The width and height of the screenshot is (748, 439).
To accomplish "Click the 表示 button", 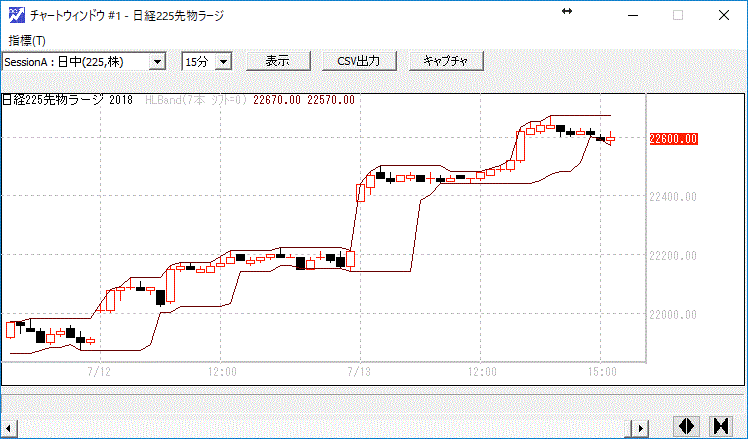I will point(278,61).
